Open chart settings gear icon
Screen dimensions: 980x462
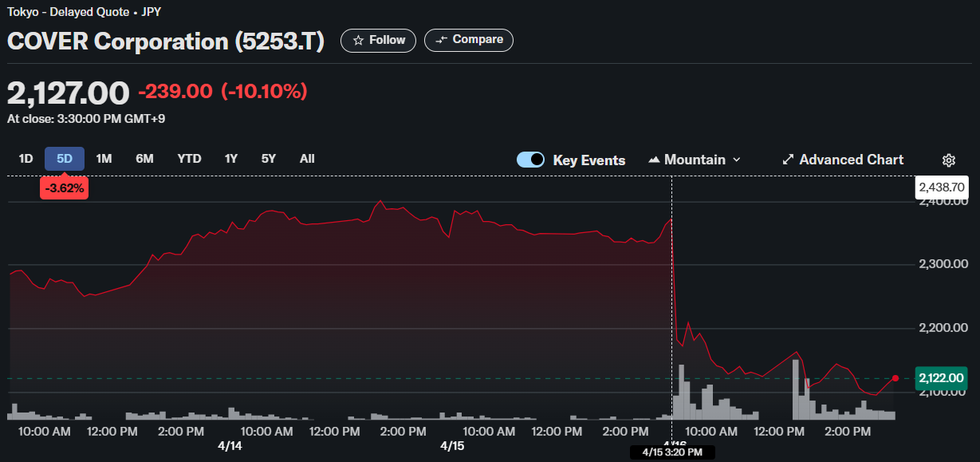click(948, 160)
